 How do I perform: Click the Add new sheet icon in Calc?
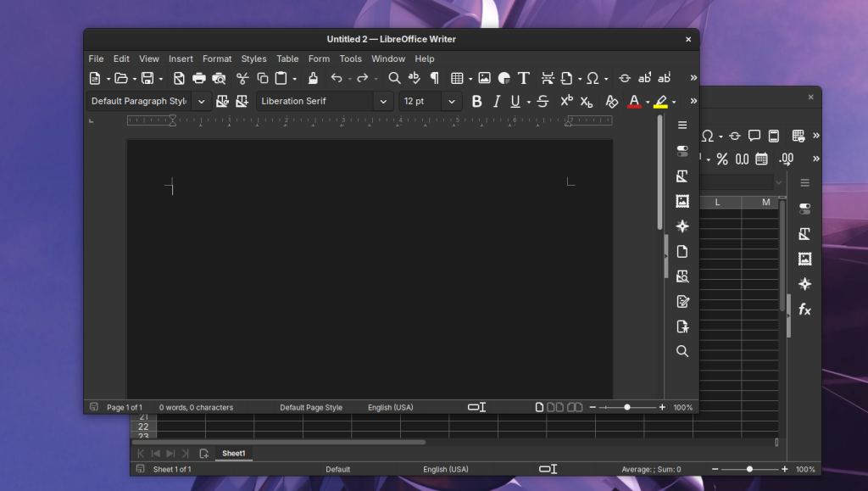click(x=203, y=454)
